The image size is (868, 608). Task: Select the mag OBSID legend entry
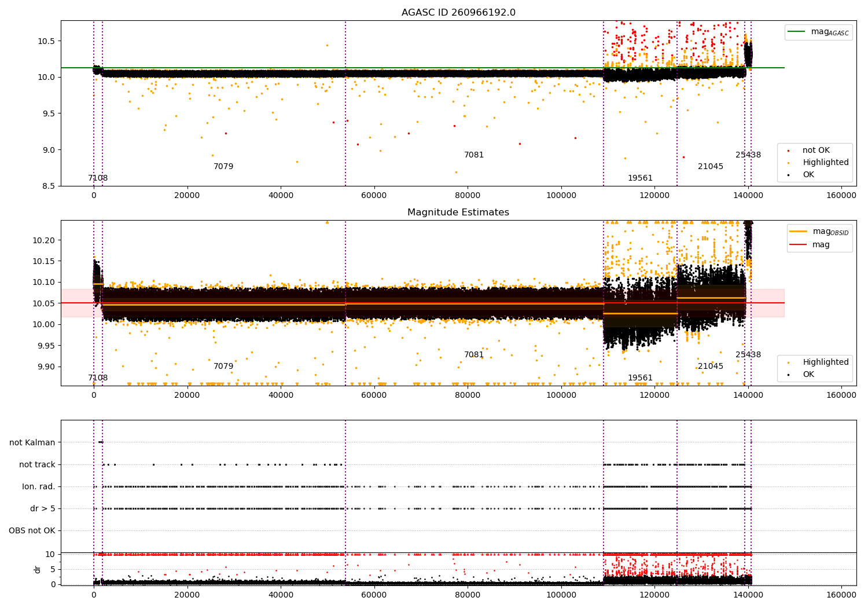click(819, 232)
